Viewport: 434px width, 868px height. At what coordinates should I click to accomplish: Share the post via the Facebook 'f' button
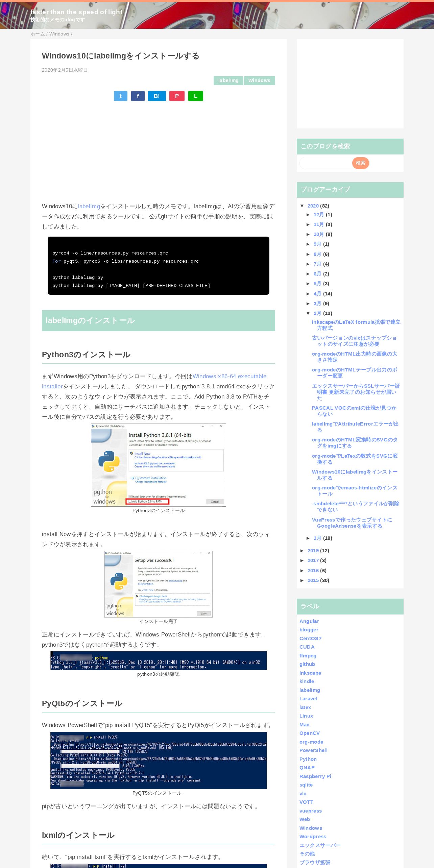(138, 96)
